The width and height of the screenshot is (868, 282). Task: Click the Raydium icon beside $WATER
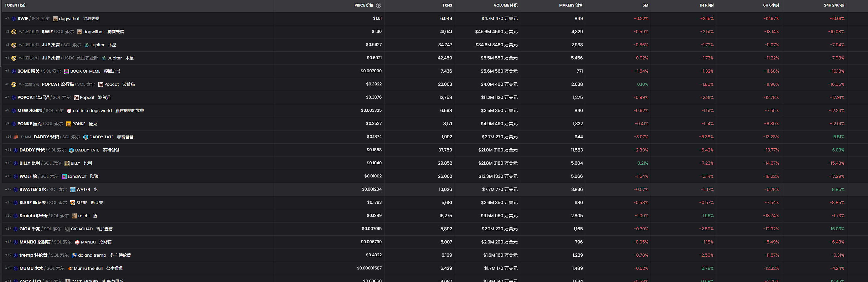point(16,190)
